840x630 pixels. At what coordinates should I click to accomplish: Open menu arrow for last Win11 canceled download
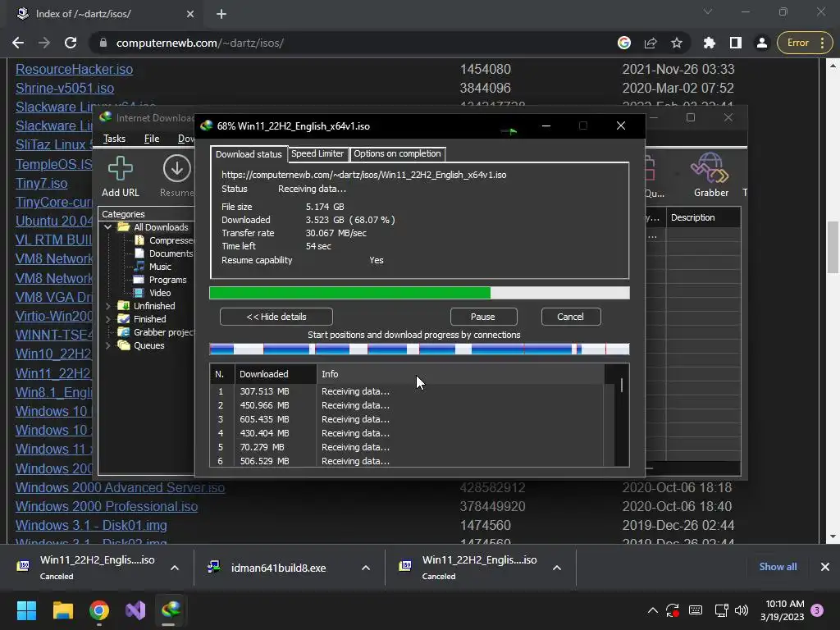tap(557, 568)
